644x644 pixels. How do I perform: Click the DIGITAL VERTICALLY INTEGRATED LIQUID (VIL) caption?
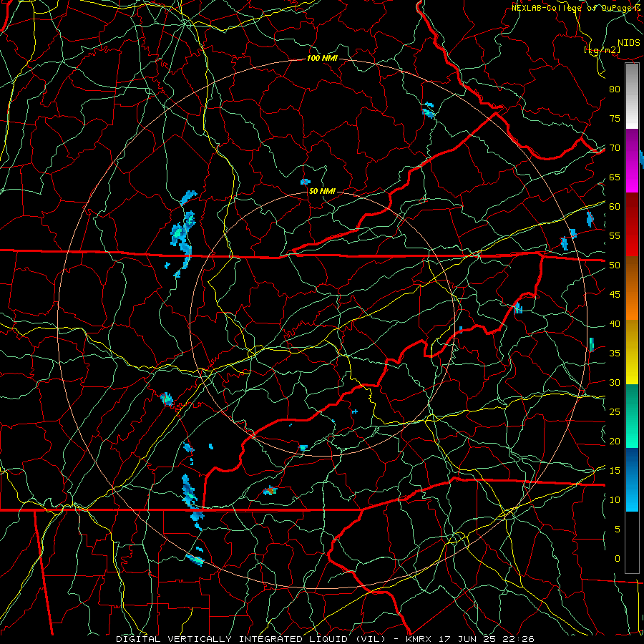[251, 639]
